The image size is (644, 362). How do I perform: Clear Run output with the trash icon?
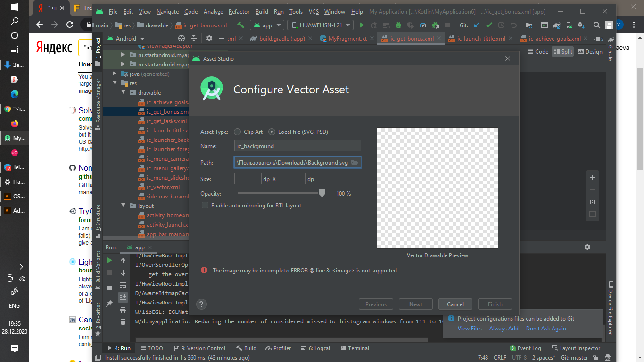pyautogui.click(x=123, y=322)
